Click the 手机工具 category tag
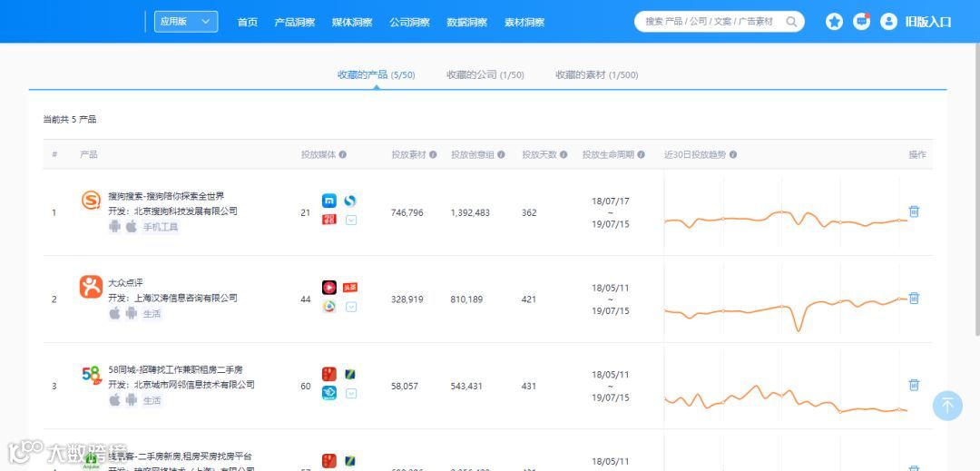Viewport: 980px width, 471px height. pyautogui.click(x=161, y=227)
